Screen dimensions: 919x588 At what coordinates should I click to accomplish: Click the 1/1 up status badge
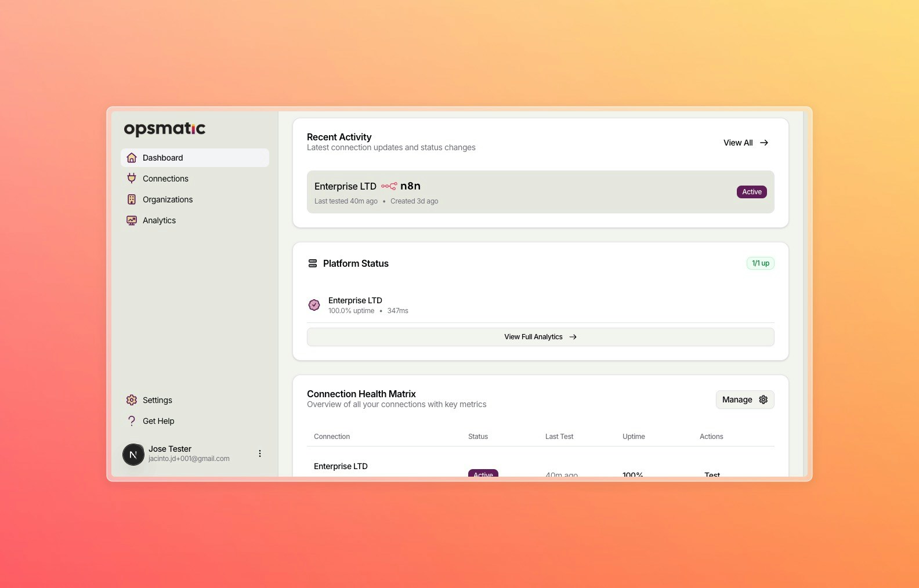coord(761,263)
